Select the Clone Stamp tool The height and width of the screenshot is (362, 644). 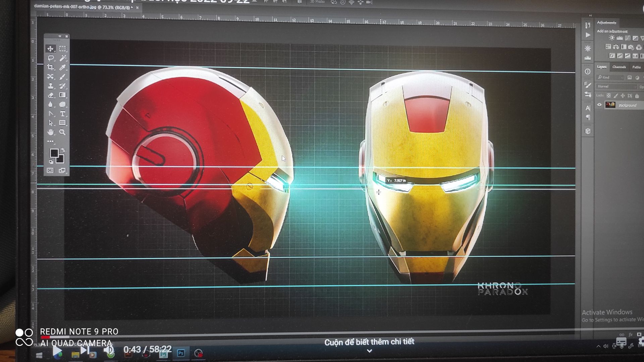(x=50, y=86)
